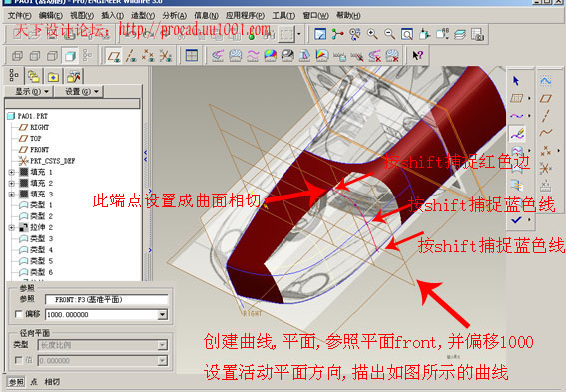Open the 插入(I) menu

112,16
